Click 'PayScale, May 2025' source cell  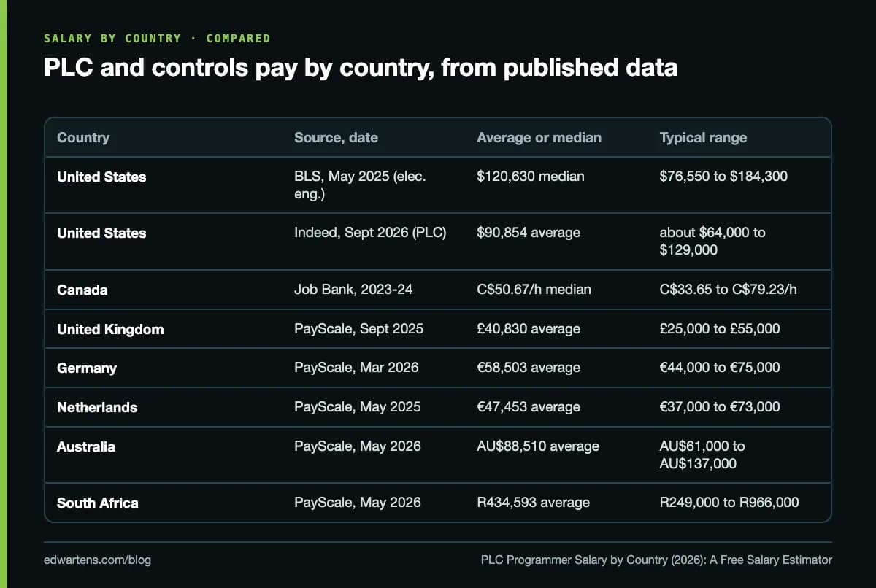pyautogui.click(x=358, y=407)
